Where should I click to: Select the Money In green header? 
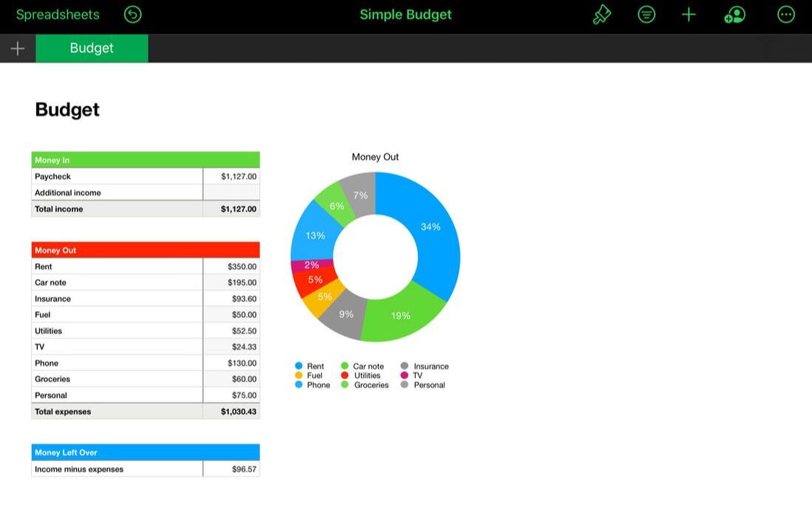point(145,160)
